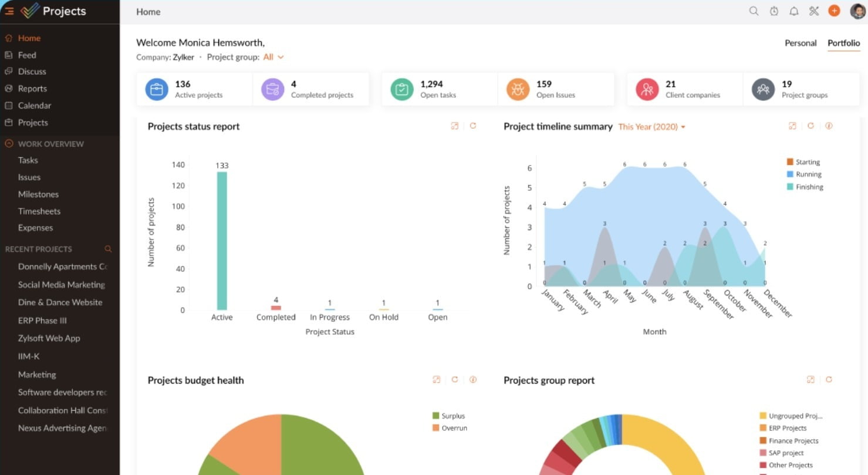This screenshot has width=868, height=475.
Task: Expand the Projects status report chart
Action: tap(454, 126)
